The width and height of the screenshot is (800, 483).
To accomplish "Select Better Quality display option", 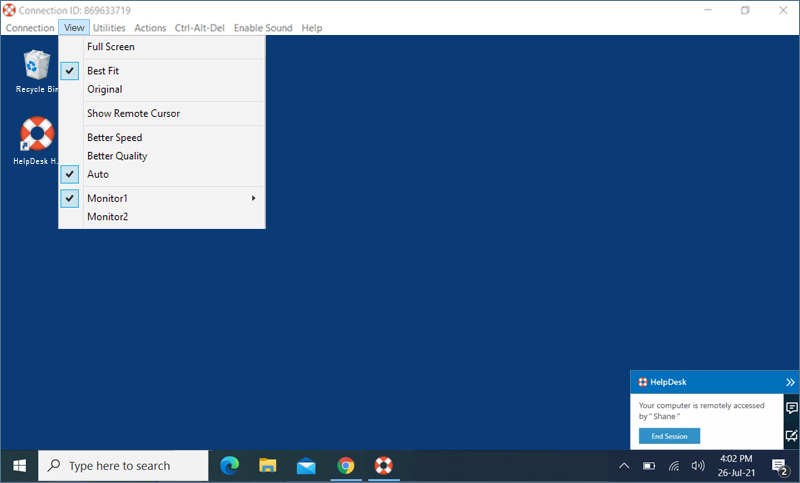I will pyautogui.click(x=117, y=156).
